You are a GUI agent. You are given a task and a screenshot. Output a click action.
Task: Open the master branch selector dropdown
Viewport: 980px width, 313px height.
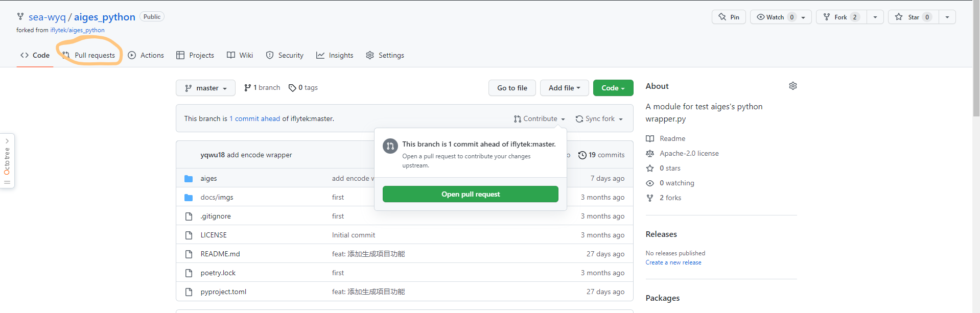(206, 88)
